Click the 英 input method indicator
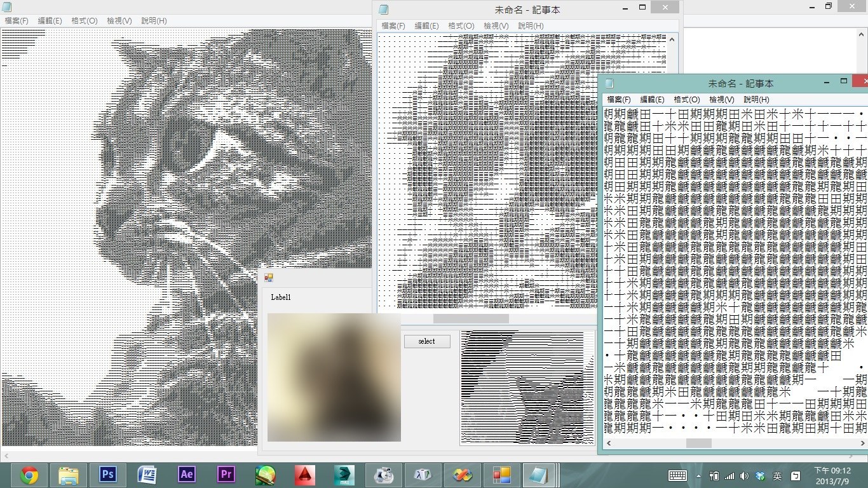 coord(777,476)
